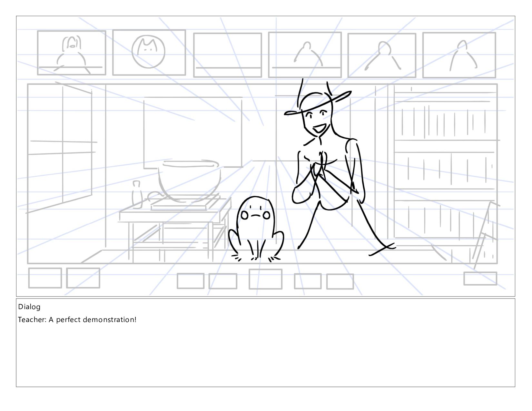This screenshot has width=532, height=411.
Task: Click the "Teacher: A perfect demonstration!" line
Action: pyautogui.click(x=77, y=320)
